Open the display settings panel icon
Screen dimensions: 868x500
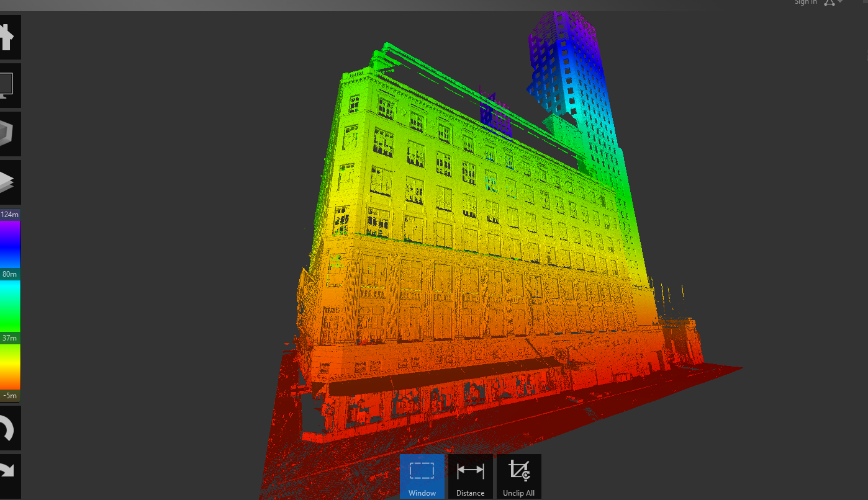pyautogui.click(x=9, y=85)
